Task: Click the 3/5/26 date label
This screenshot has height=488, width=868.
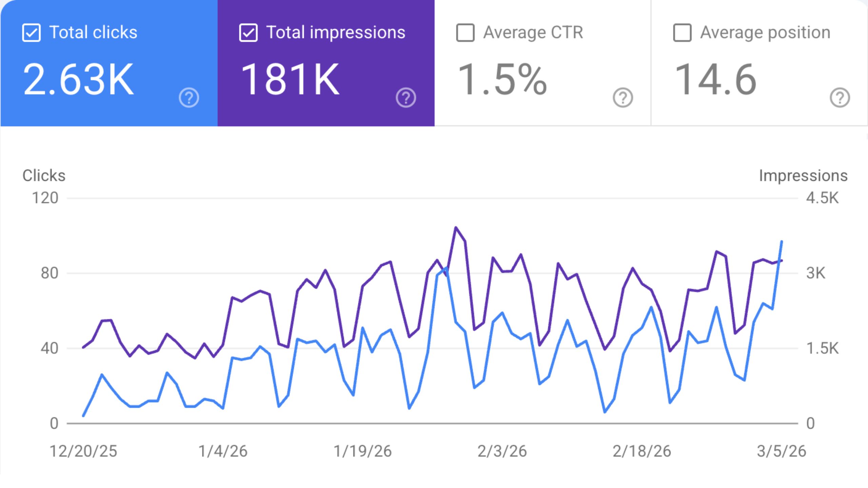Action: 782,451
